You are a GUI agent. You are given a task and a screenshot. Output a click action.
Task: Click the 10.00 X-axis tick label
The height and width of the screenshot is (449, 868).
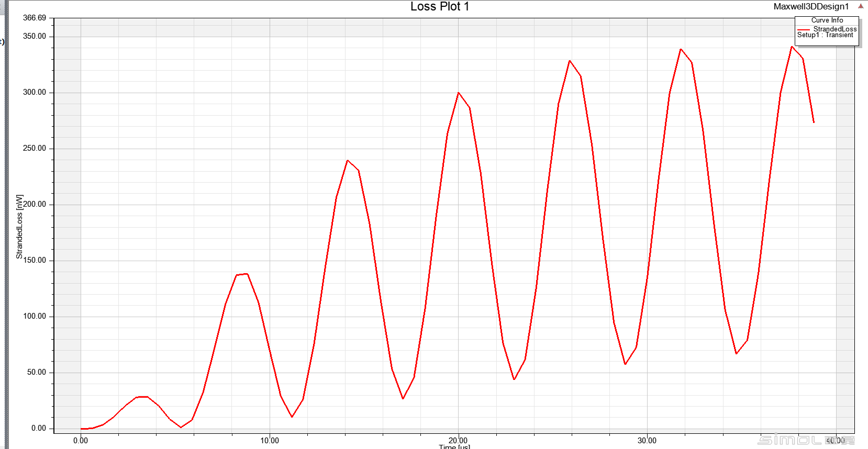tap(270, 441)
